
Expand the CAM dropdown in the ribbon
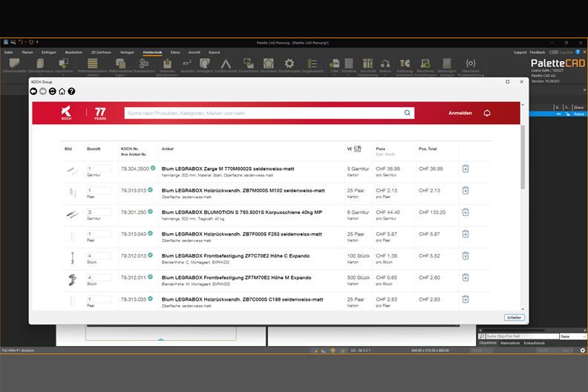tap(334, 75)
